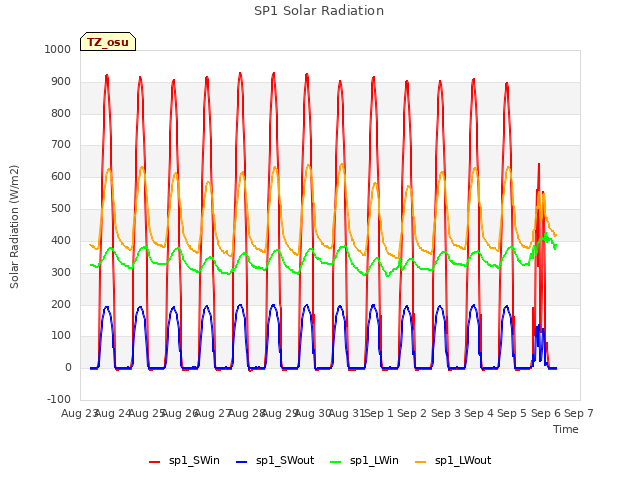This screenshot has height=480, width=640.
Task: Click the Sep 6 x-axis label
Action: click(546, 413)
